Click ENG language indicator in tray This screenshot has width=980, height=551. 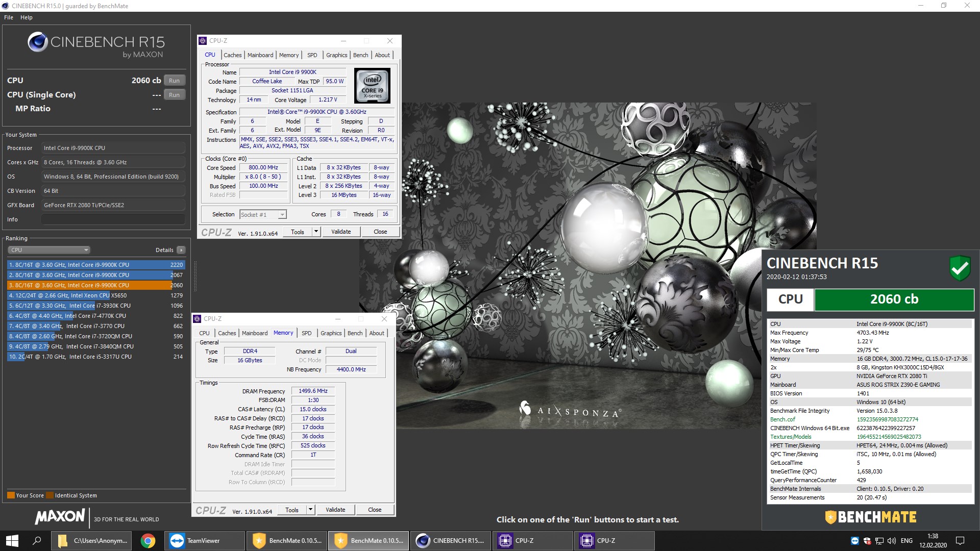(x=906, y=541)
